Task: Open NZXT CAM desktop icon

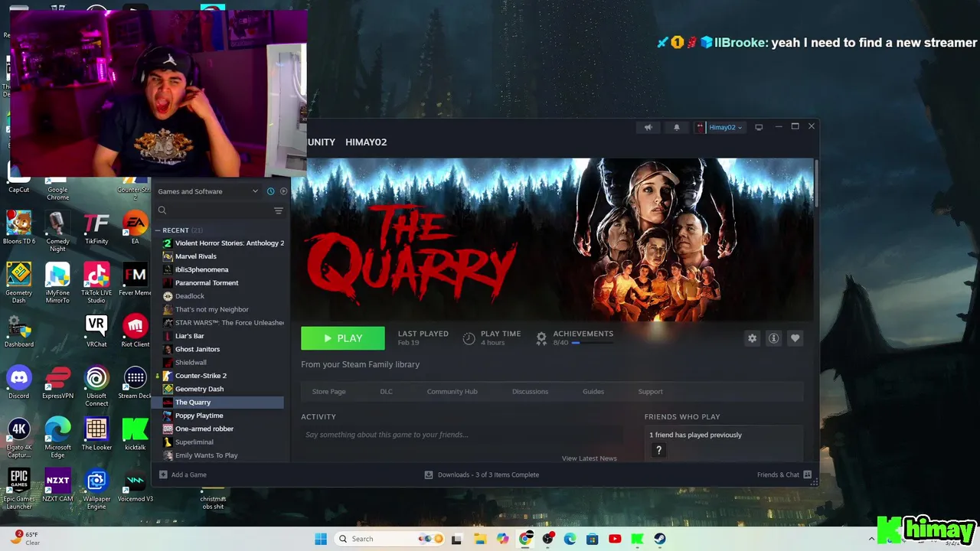Action: pos(57,485)
